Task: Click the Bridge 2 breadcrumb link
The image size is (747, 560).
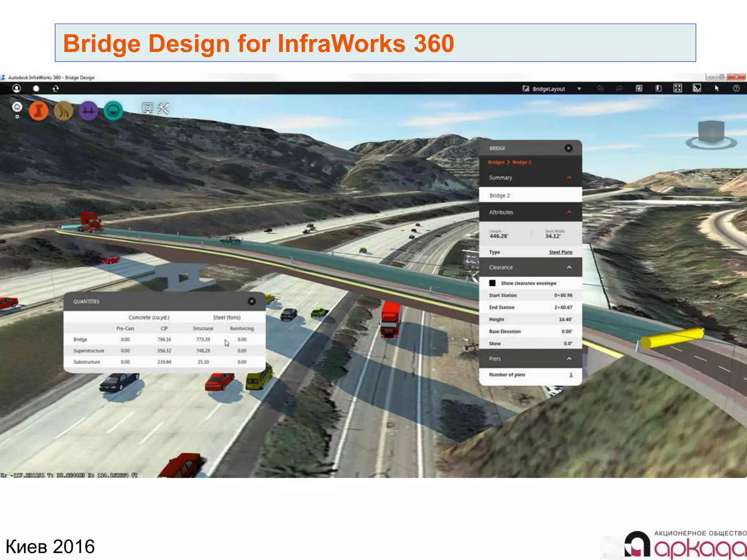Action: (522, 162)
